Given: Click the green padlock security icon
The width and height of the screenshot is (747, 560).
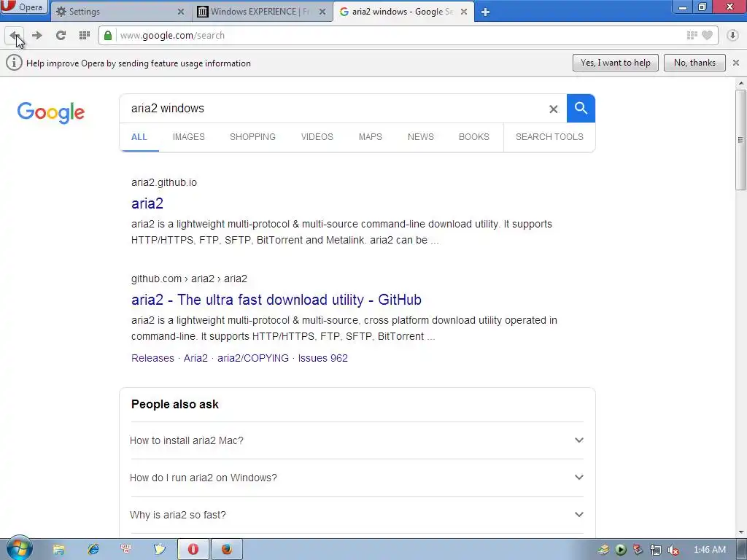Looking at the screenshot, I should coord(108,36).
